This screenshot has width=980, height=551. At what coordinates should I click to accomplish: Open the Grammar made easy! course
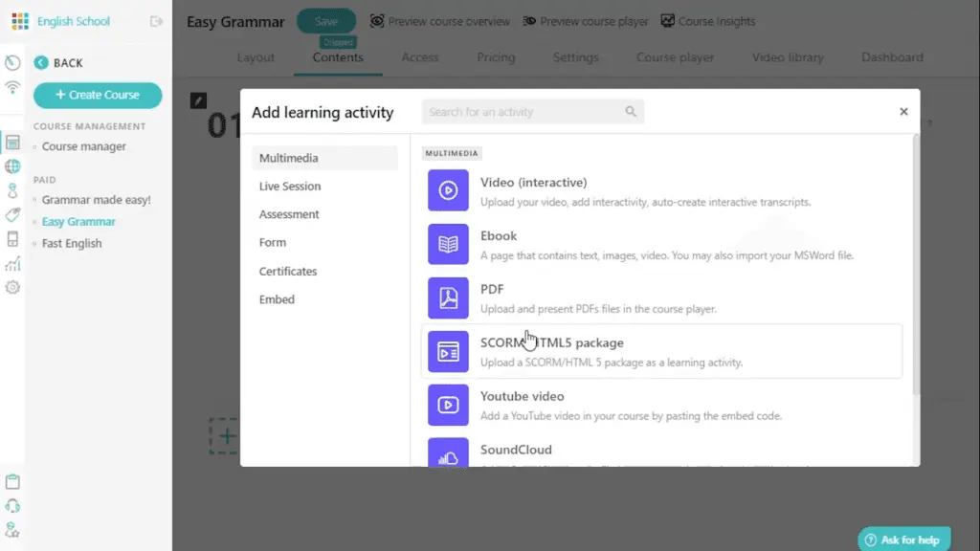97,200
